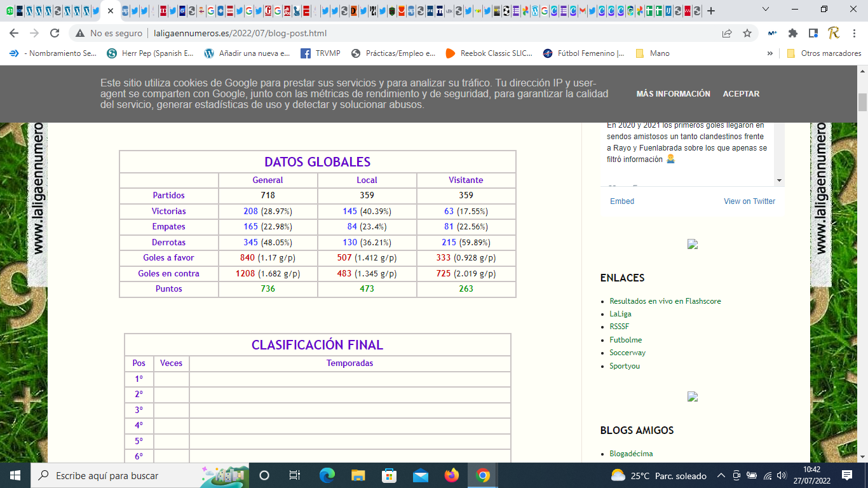Open the Soccerway link under Enlaces
The width and height of the screenshot is (868, 488).
[627, 353]
